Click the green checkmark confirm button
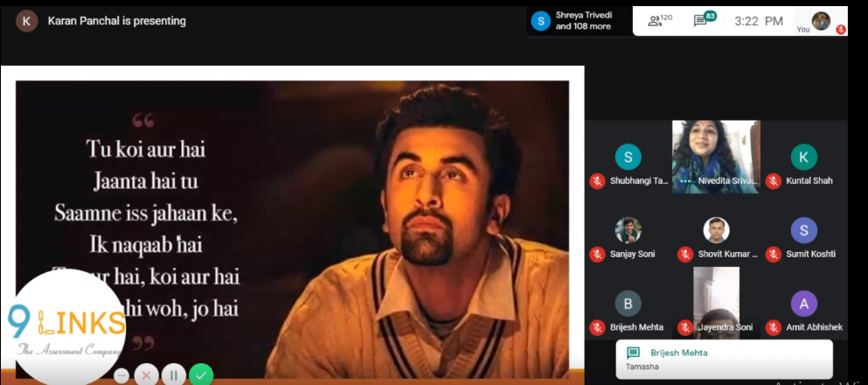The image size is (868, 385). [201, 375]
